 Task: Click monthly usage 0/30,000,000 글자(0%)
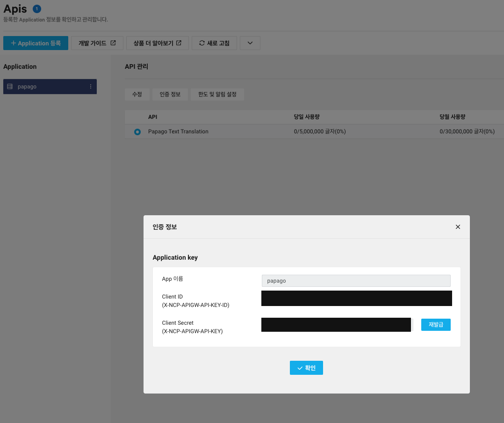point(467,131)
